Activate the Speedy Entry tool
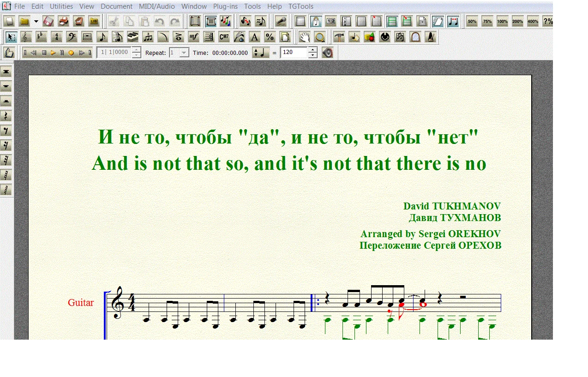Image resolution: width=588 pixels, height=377 pixels. click(x=117, y=37)
